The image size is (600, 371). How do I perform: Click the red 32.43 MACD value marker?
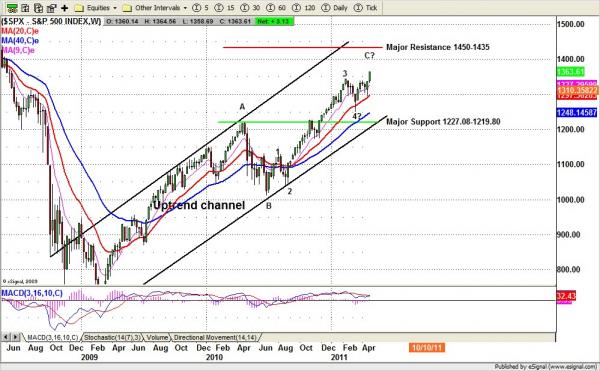(566, 296)
